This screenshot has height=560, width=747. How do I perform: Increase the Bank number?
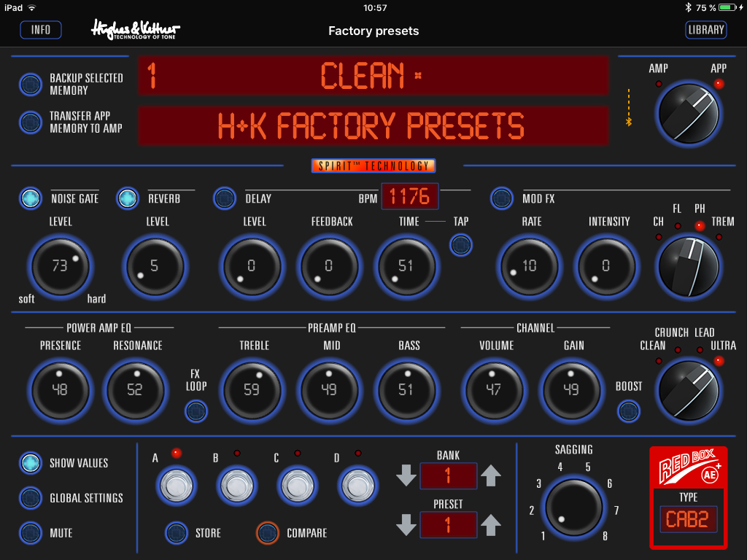(x=491, y=475)
